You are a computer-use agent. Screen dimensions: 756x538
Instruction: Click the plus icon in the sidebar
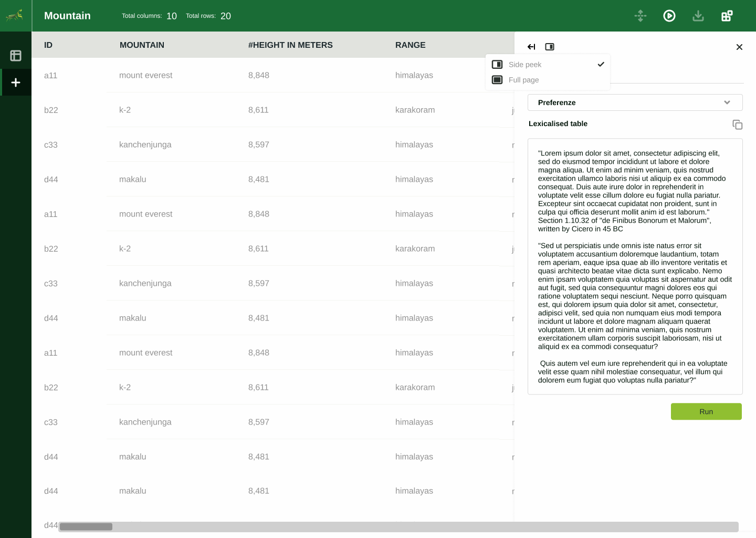pos(16,82)
